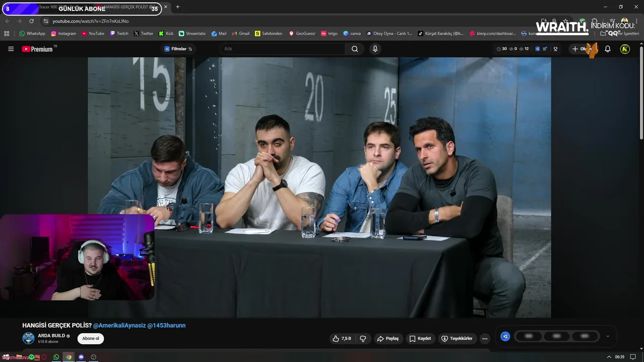Click the Ara search field

pos(282,49)
